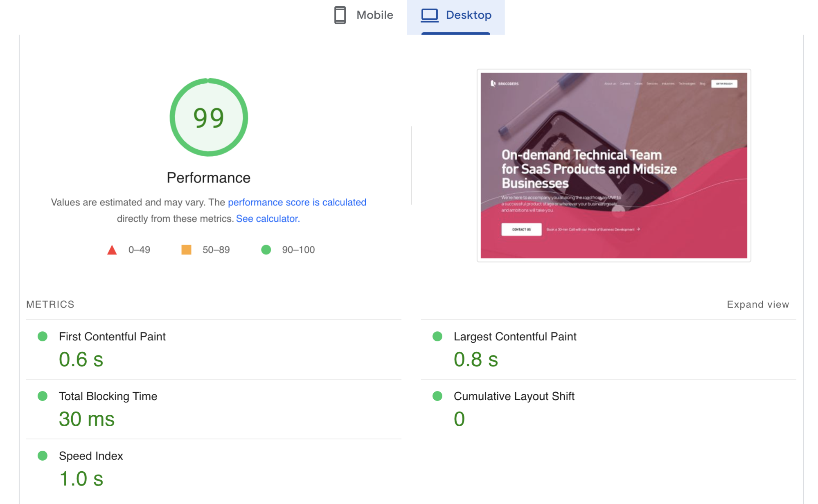This screenshot has height=504, width=818.
Task: Click the website screenshot thumbnail
Action: 614,165
